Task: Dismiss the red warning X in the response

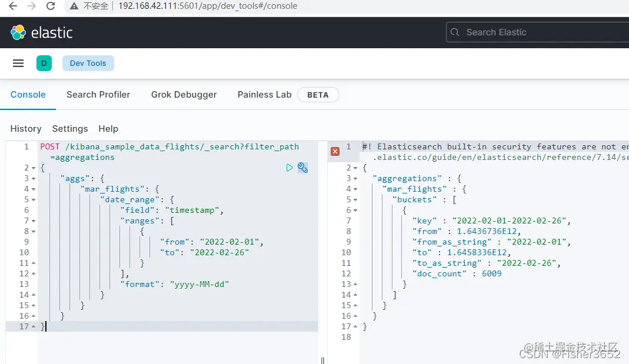Action: [335, 151]
